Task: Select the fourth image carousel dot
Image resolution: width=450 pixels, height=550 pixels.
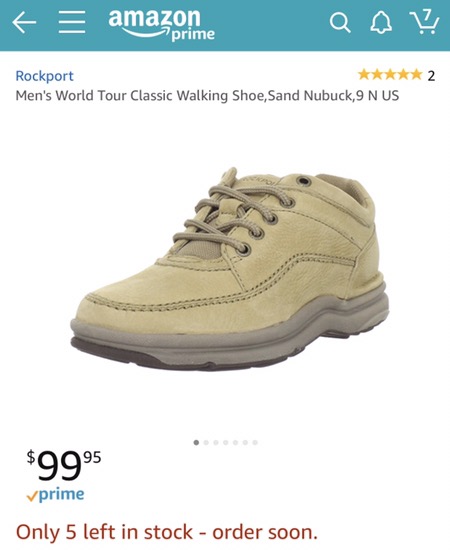Action: pyautogui.click(x=226, y=443)
